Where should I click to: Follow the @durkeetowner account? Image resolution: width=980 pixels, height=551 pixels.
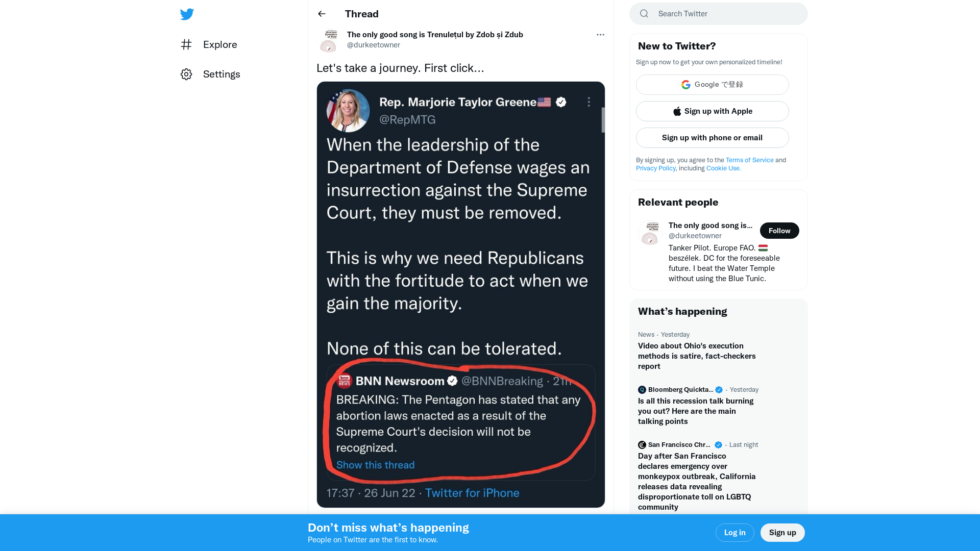[x=779, y=231]
